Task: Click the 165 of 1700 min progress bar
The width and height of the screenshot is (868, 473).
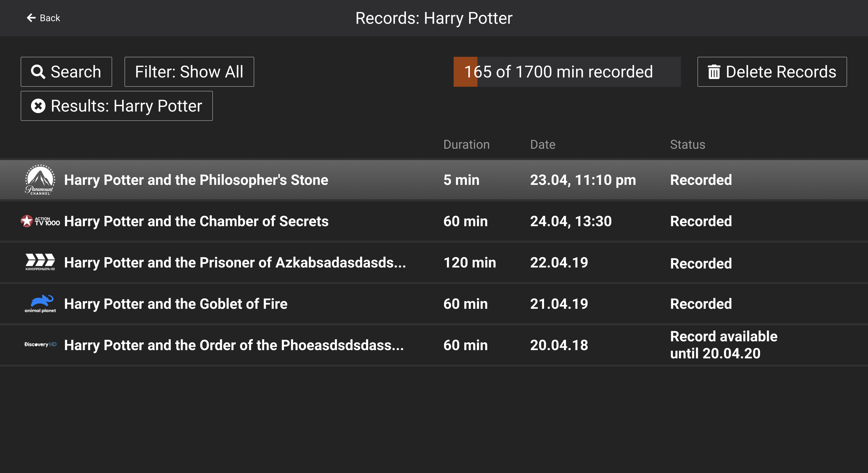Action: tap(567, 72)
